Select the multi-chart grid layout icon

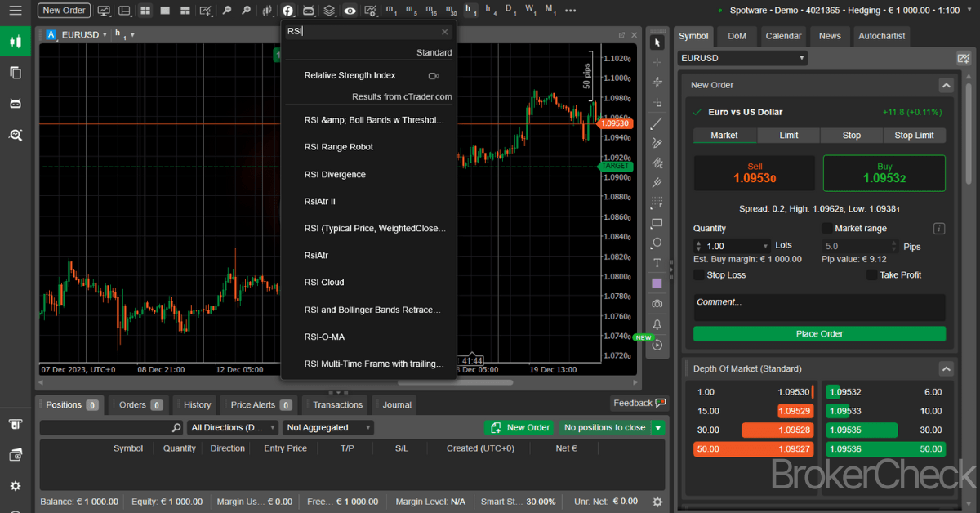coord(145,11)
